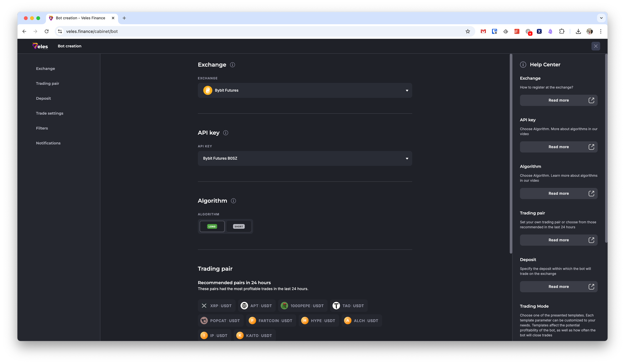Select the SHORT algorithm option
Screen dimensions: 625x364
coord(239,227)
